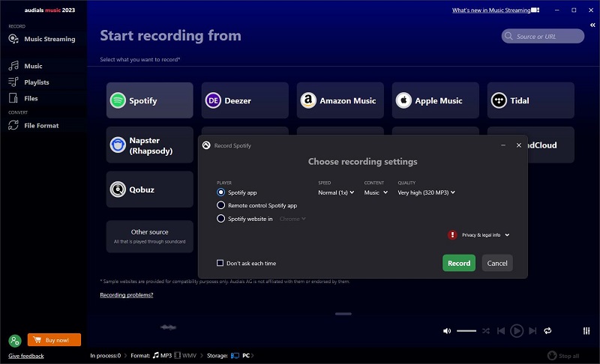Click the Record Spotify dialog title icon

206,145
